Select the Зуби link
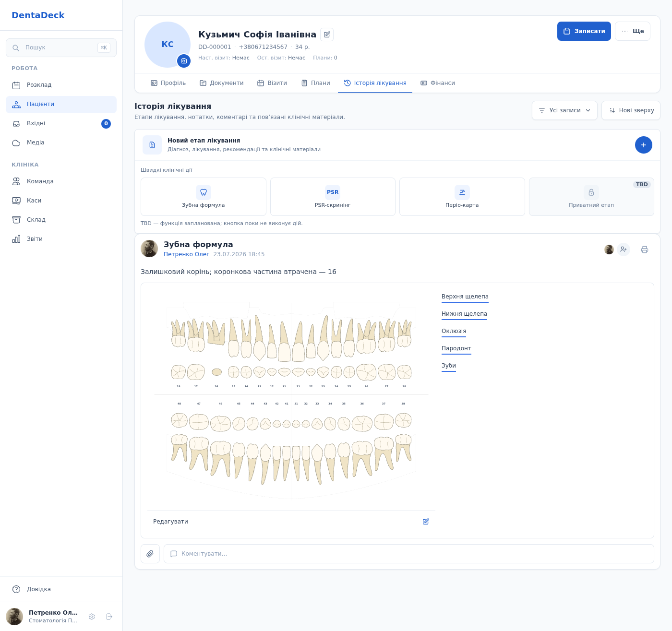672x631 pixels. [x=449, y=366]
